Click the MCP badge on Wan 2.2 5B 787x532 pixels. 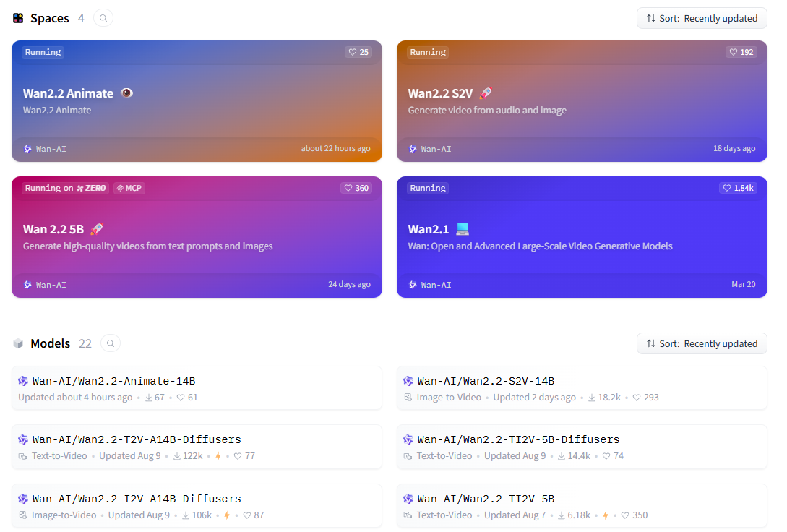pos(129,188)
